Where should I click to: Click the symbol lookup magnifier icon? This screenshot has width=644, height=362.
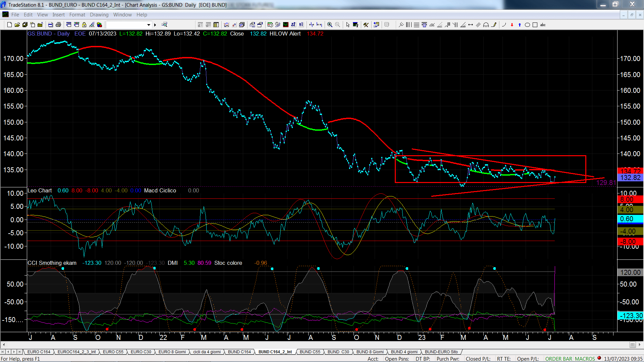tap(164, 24)
